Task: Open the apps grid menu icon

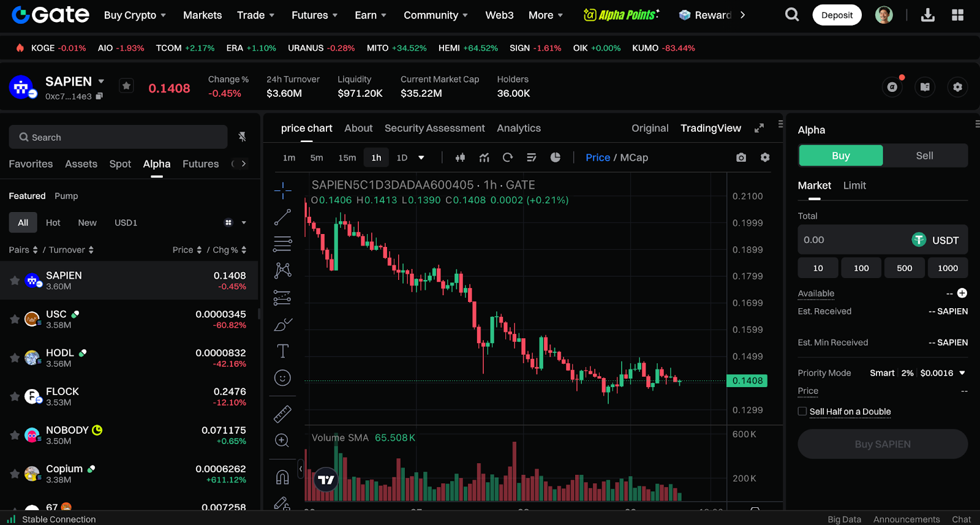Action: point(958,15)
